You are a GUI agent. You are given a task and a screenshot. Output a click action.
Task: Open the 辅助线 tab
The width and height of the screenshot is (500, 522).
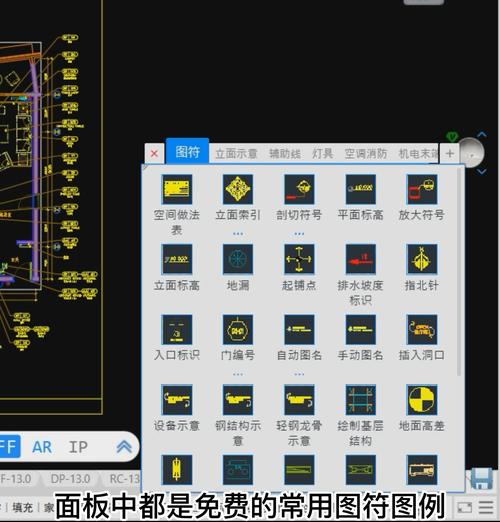[x=285, y=154]
